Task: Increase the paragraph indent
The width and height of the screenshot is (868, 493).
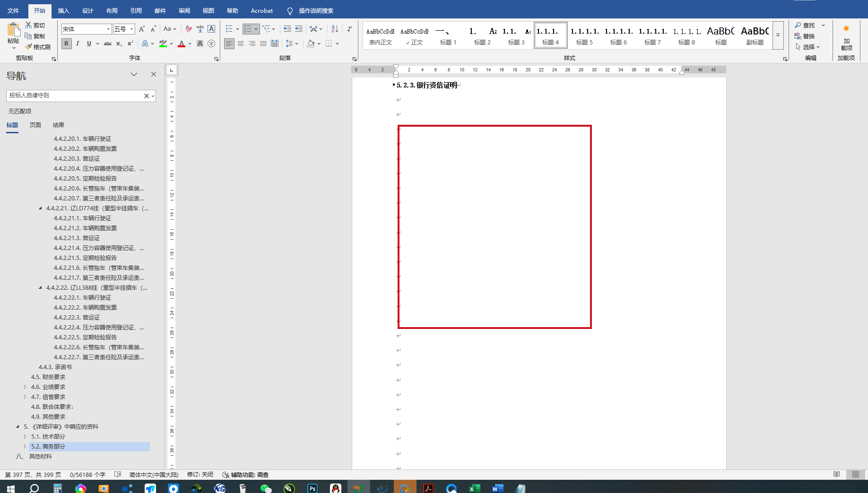Action: pyautogui.click(x=299, y=29)
